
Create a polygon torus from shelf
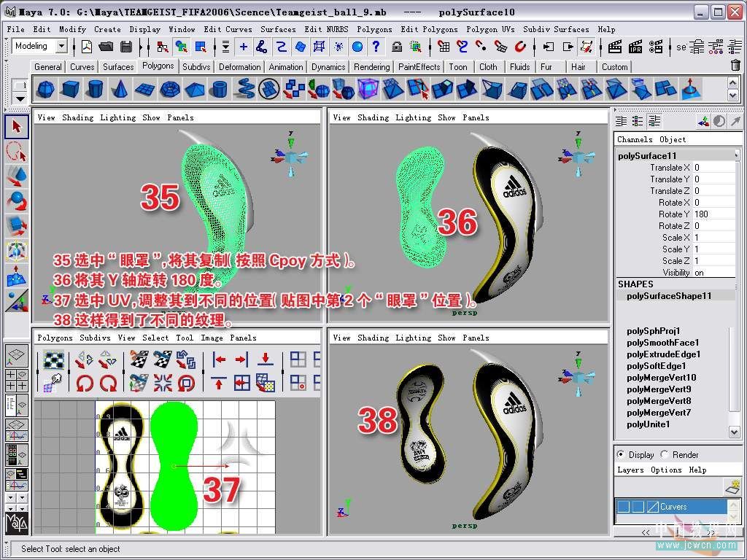170,88
